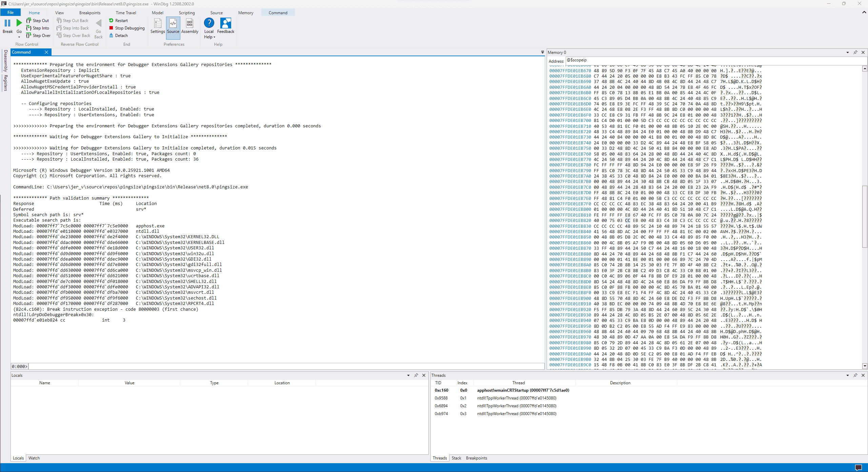Click the Memory panel vertical scrollbar
Screen dimensions: 868x472
click(x=865, y=217)
